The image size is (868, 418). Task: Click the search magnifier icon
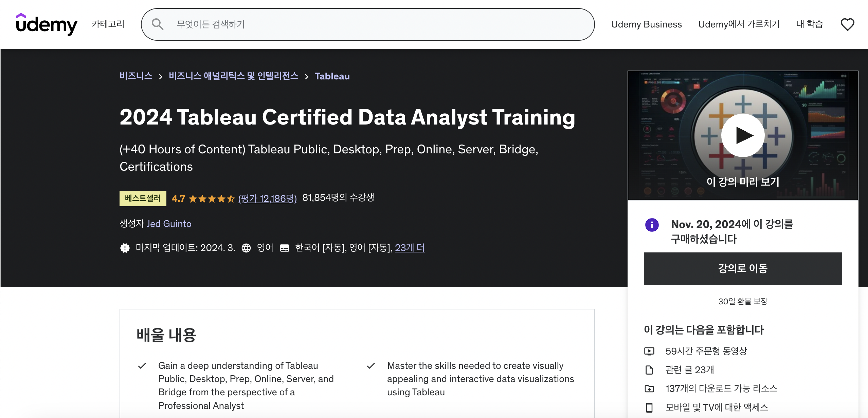tap(158, 24)
